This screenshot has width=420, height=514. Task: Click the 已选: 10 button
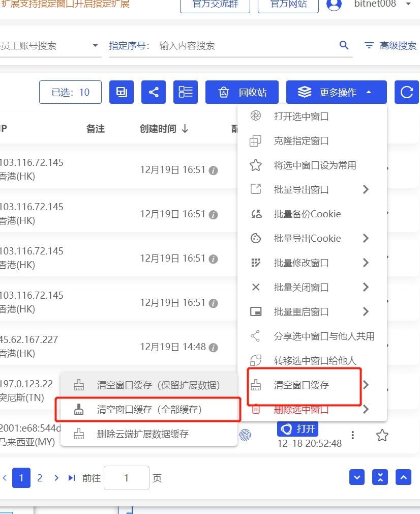pyautogui.click(x=71, y=92)
